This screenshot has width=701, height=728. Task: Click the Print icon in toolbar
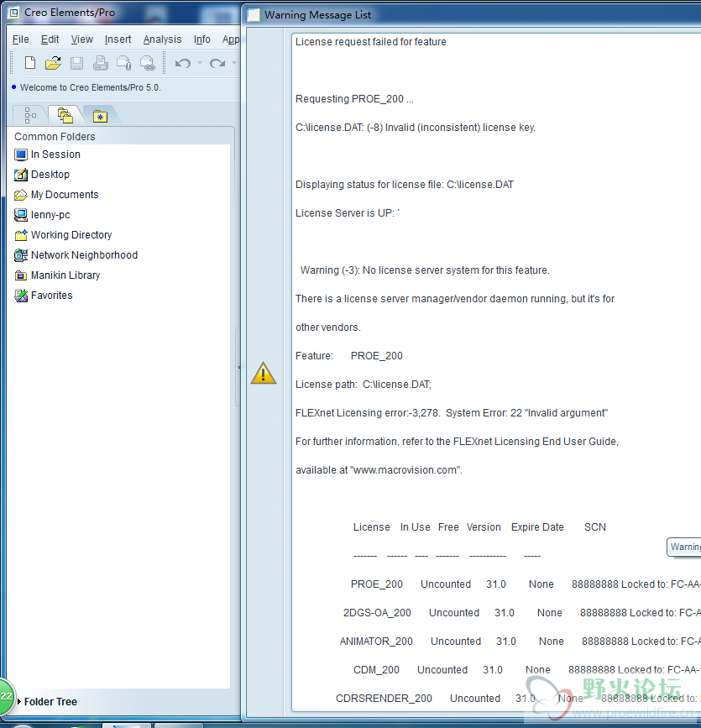pos(100,63)
